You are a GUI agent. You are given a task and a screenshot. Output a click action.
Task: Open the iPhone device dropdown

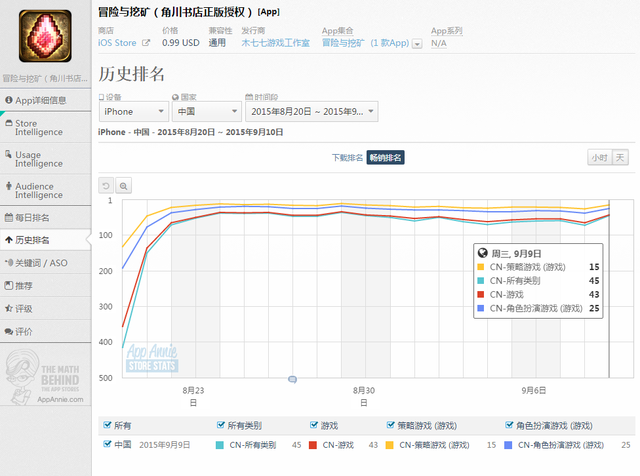pyautogui.click(x=131, y=111)
